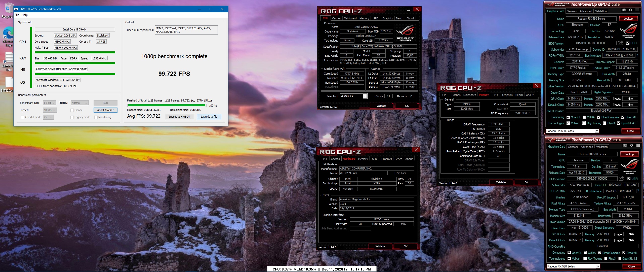Close the CPU-Z Mainboard window
This screenshot has height=272, width=644.
tap(416, 150)
